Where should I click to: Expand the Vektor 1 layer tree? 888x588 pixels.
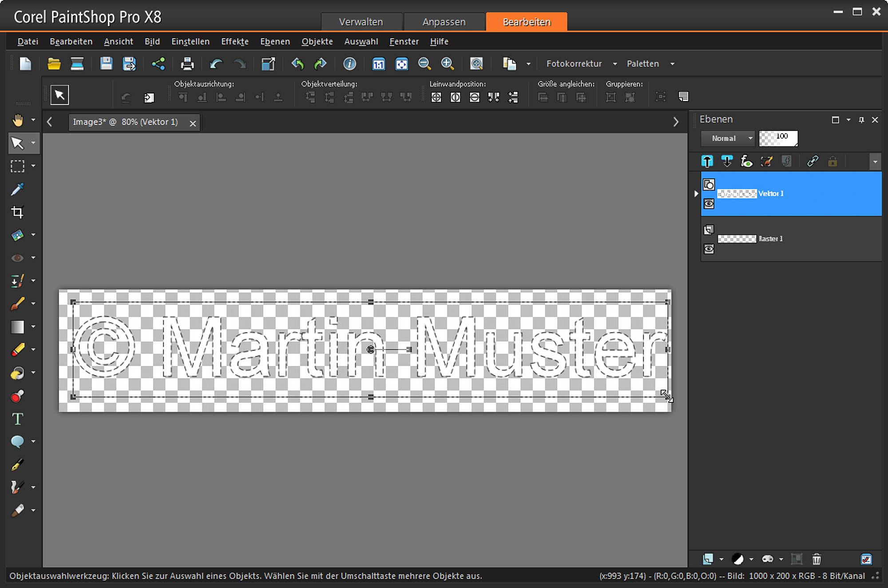point(696,194)
